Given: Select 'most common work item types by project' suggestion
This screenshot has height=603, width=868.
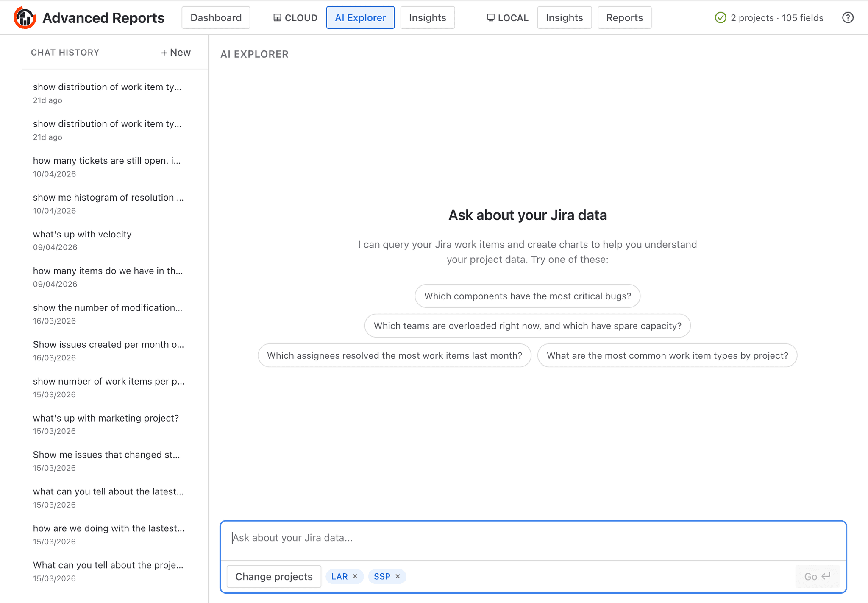Looking at the screenshot, I should 668,355.
